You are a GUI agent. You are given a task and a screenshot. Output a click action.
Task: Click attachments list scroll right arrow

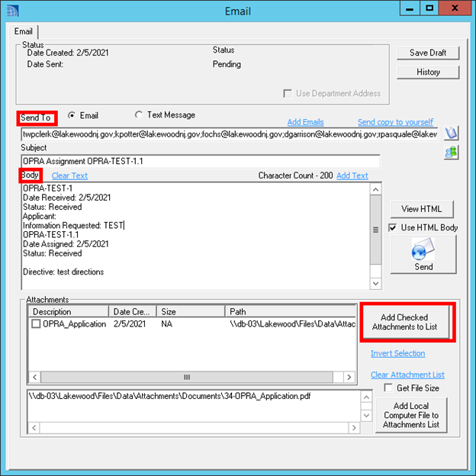point(349,377)
